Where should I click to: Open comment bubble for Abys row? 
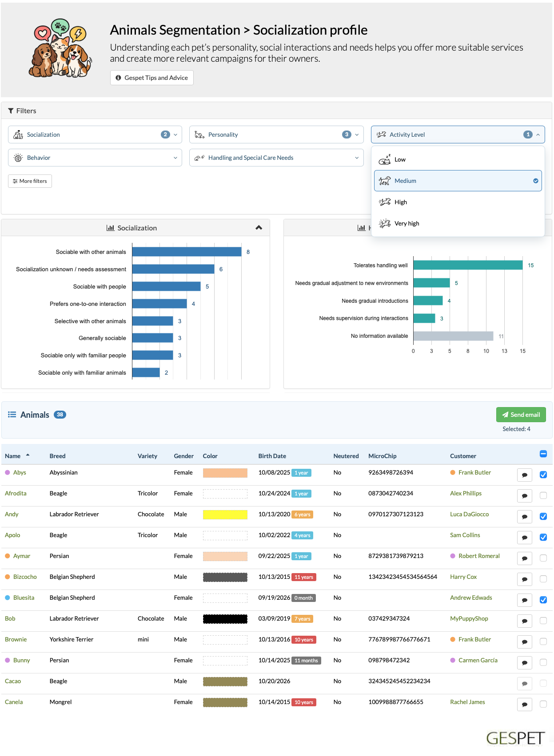click(525, 475)
